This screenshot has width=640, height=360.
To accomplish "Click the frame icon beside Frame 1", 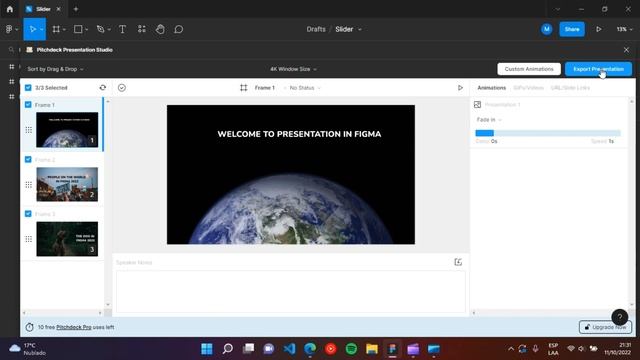I will [x=244, y=88].
